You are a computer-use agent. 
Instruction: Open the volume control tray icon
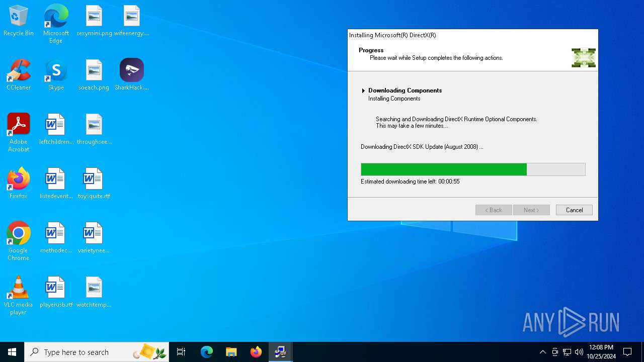point(579,352)
